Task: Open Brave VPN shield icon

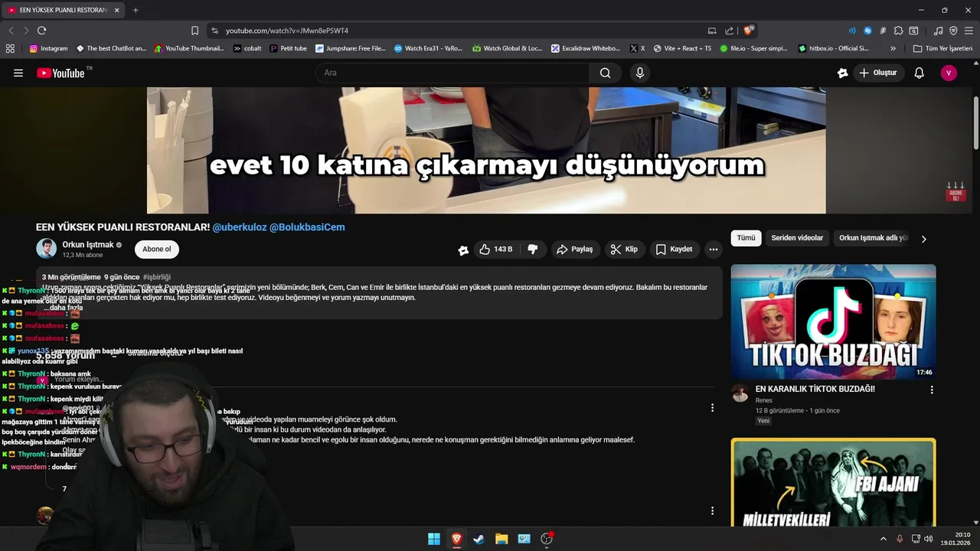Action: pyautogui.click(x=953, y=31)
